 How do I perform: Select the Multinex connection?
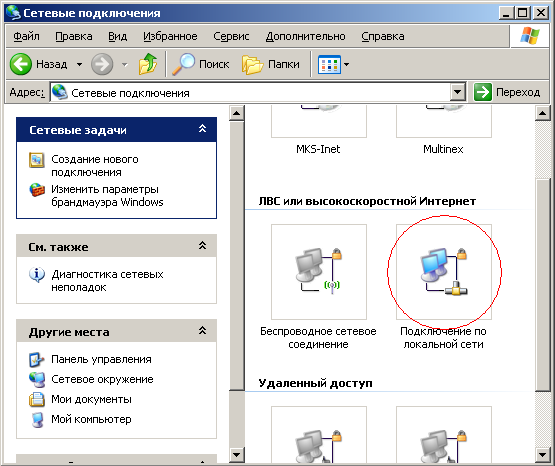[x=443, y=149]
